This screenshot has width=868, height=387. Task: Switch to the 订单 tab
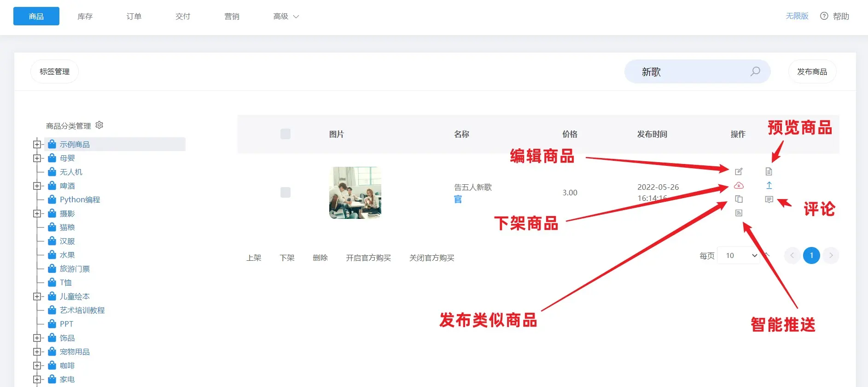pyautogui.click(x=134, y=17)
